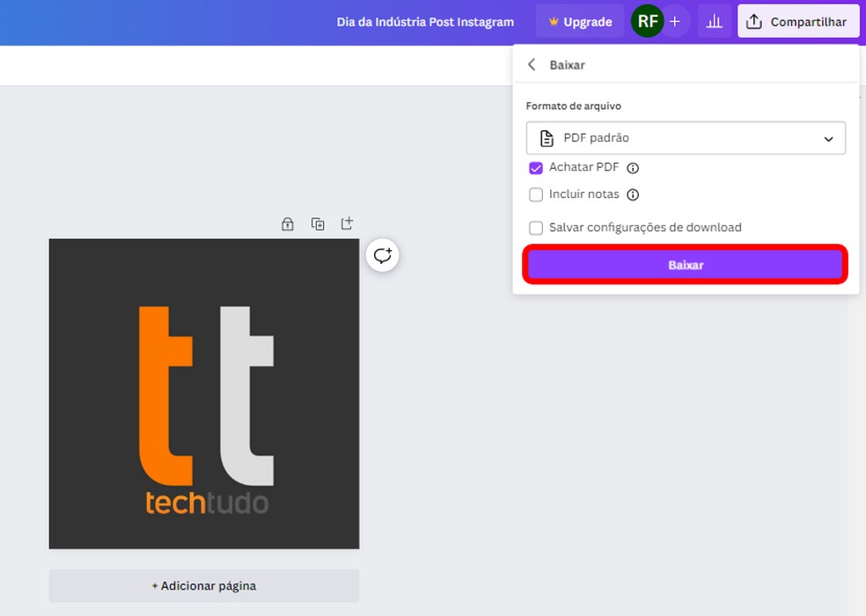Open the RF profile avatar
Screen dimensions: 866x616
[x=647, y=21]
